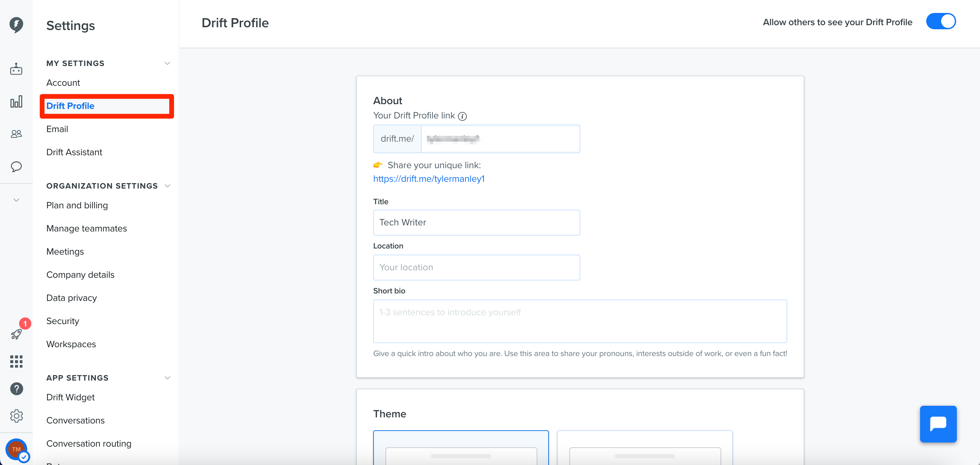Select the second theme thumbnail

tap(645, 448)
